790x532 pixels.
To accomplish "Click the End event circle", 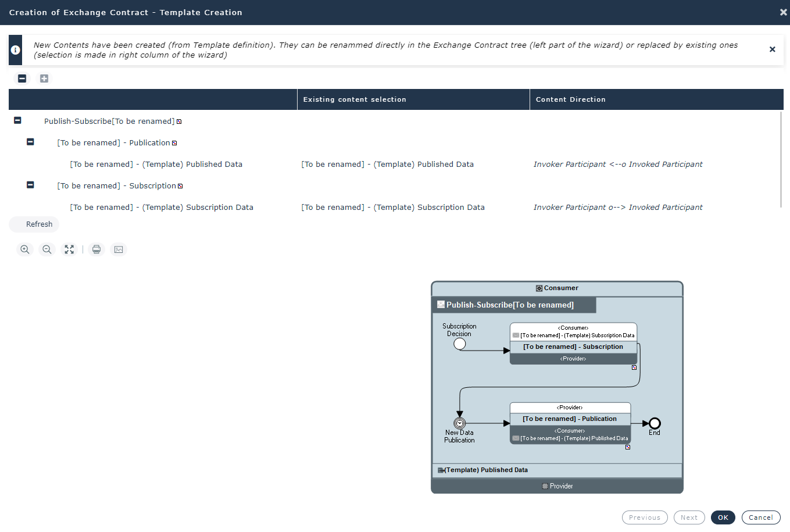I will (655, 423).
